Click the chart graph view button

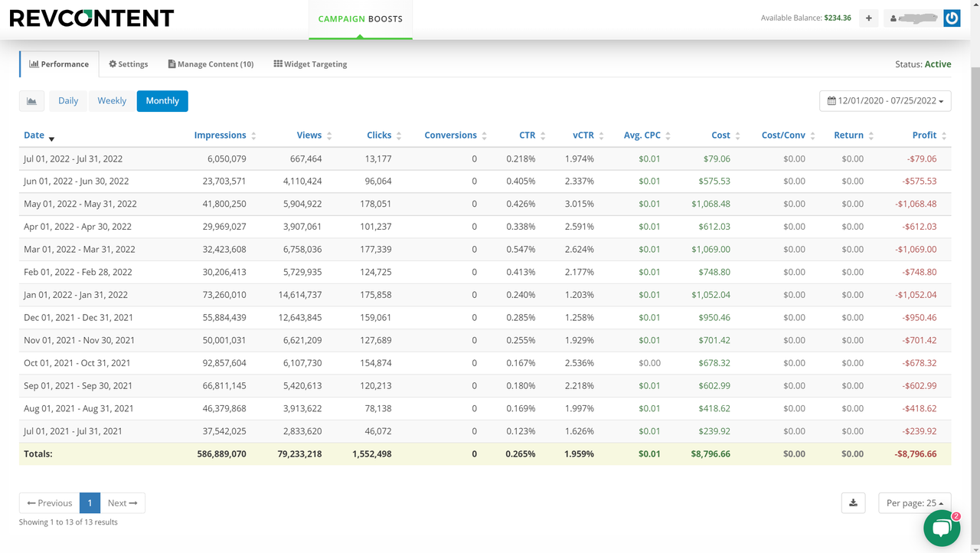(31, 101)
